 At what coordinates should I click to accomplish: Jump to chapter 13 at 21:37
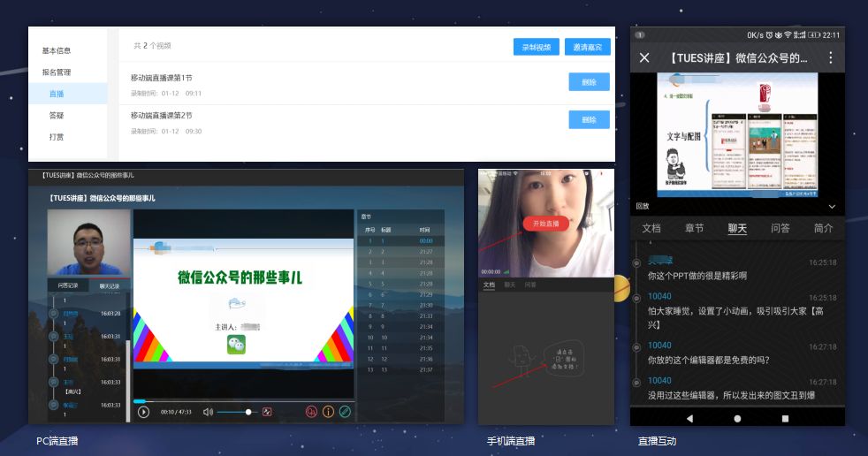coord(400,369)
